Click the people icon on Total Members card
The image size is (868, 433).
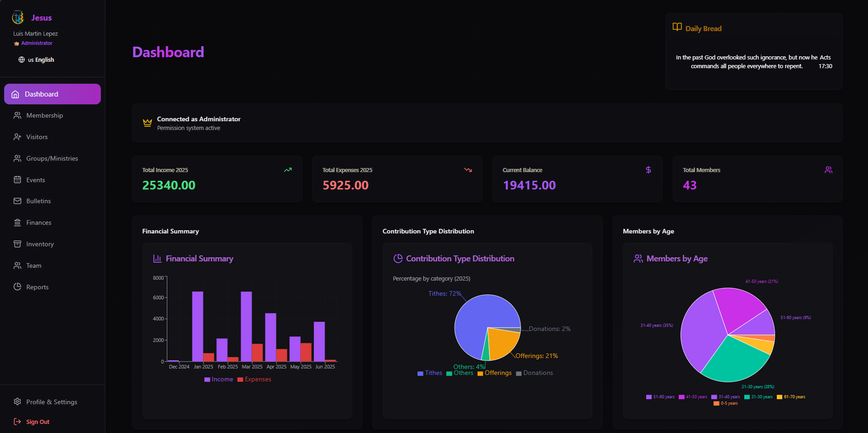tap(828, 170)
